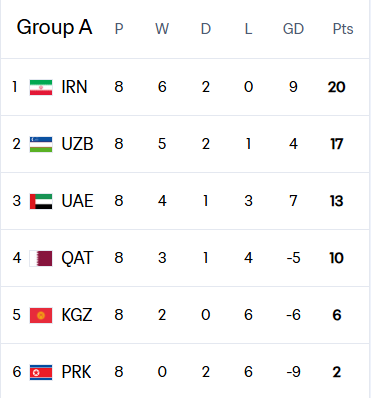Select the QAT team name
Viewport: 371px width, 398px height.
point(77,258)
